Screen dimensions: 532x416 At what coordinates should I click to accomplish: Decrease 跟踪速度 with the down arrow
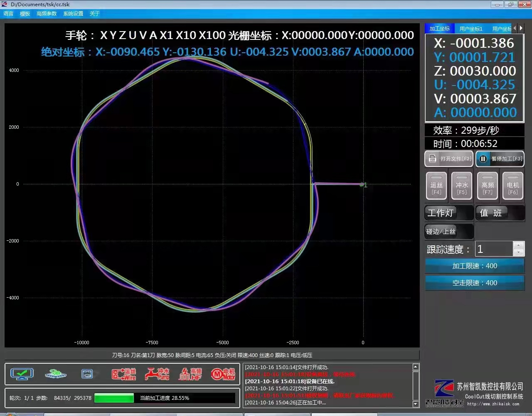coord(518,252)
